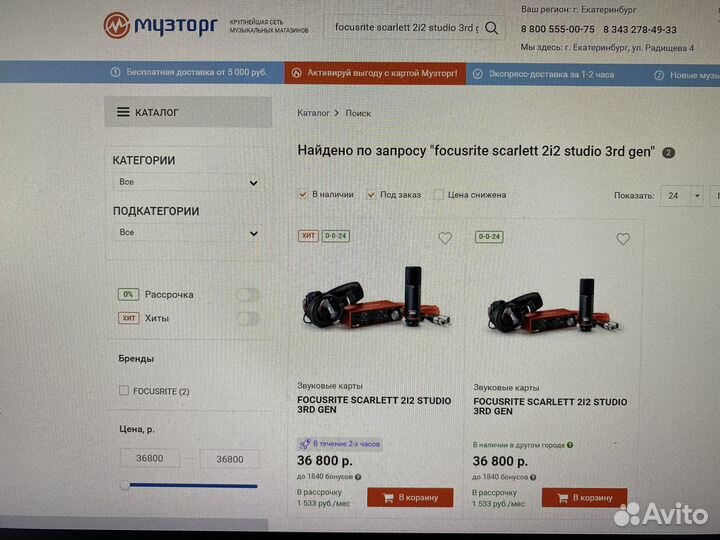Add first product to favorites heart
Viewport: 720px width, 540px height.
[444, 238]
